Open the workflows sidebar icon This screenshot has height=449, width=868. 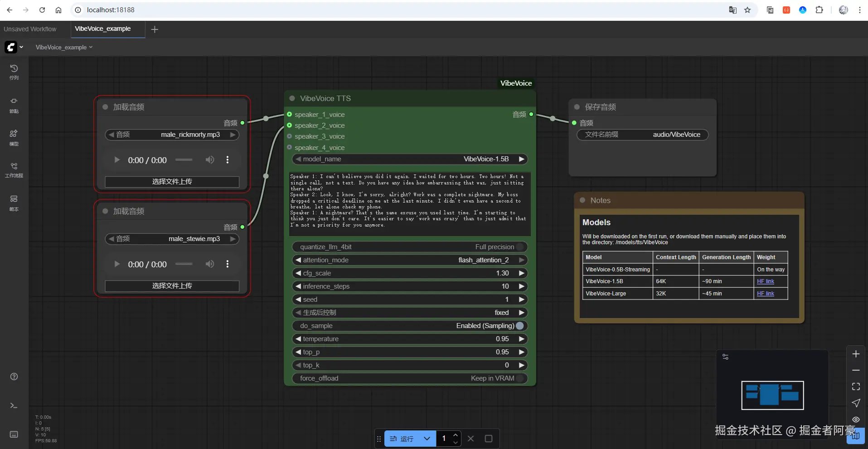click(x=14, y=169)
